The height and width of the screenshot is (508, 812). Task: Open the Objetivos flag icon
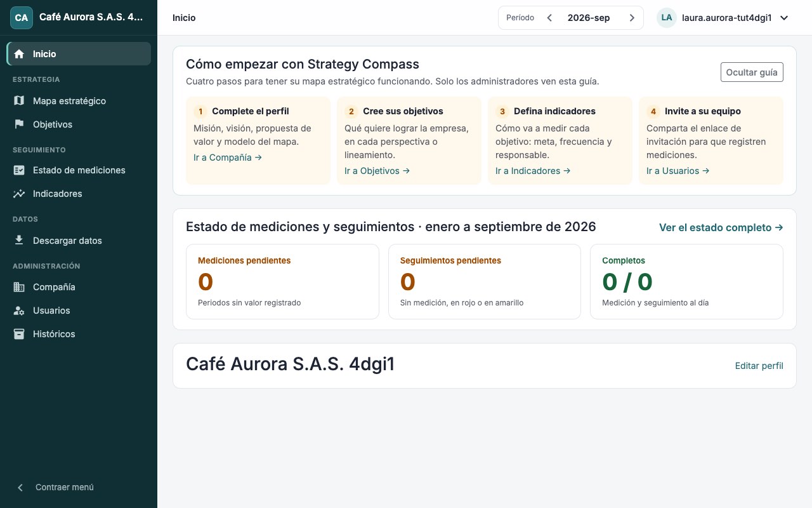[19, 124]
